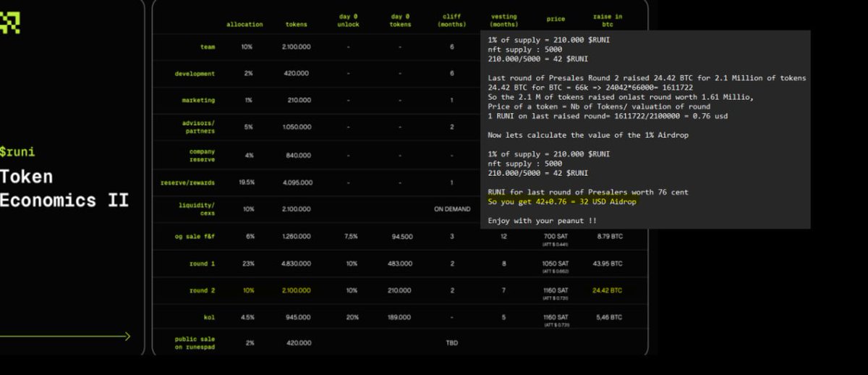Select the "team" row label

(208, 47)
